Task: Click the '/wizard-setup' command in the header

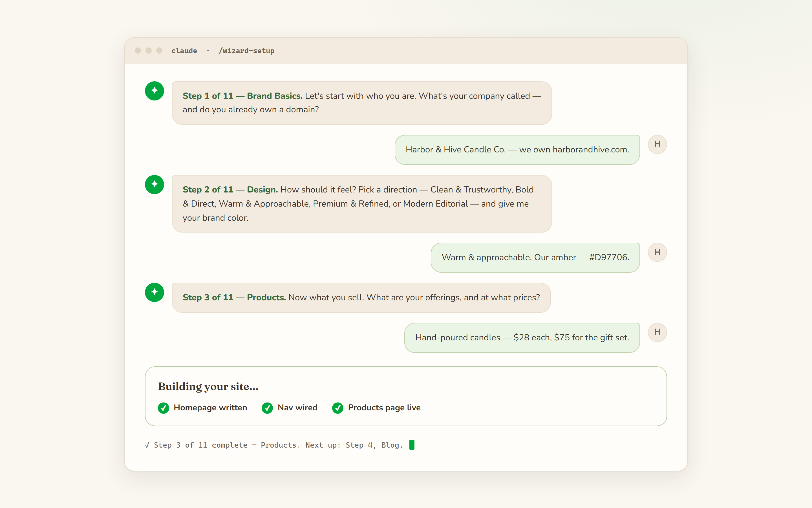Action: tap(247, 51)
